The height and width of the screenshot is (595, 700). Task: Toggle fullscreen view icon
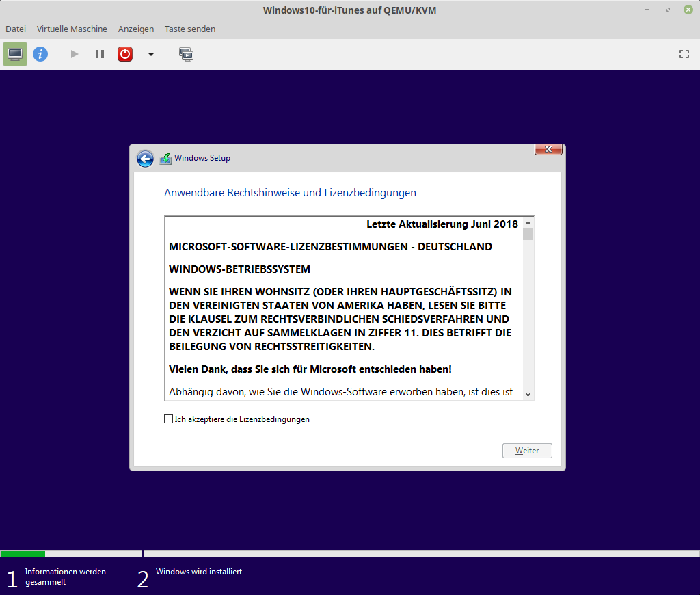[x=684, y=54]
